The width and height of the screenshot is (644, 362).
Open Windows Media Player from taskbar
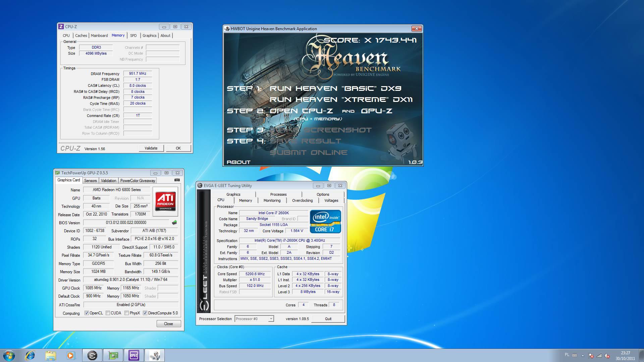(x=71, y=355)
